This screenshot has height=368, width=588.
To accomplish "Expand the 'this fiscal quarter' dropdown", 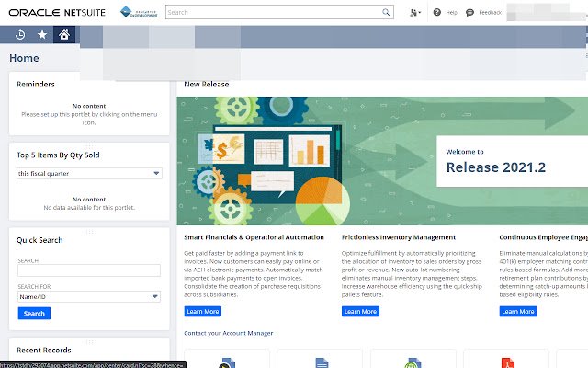I will (x=89, y=174).
